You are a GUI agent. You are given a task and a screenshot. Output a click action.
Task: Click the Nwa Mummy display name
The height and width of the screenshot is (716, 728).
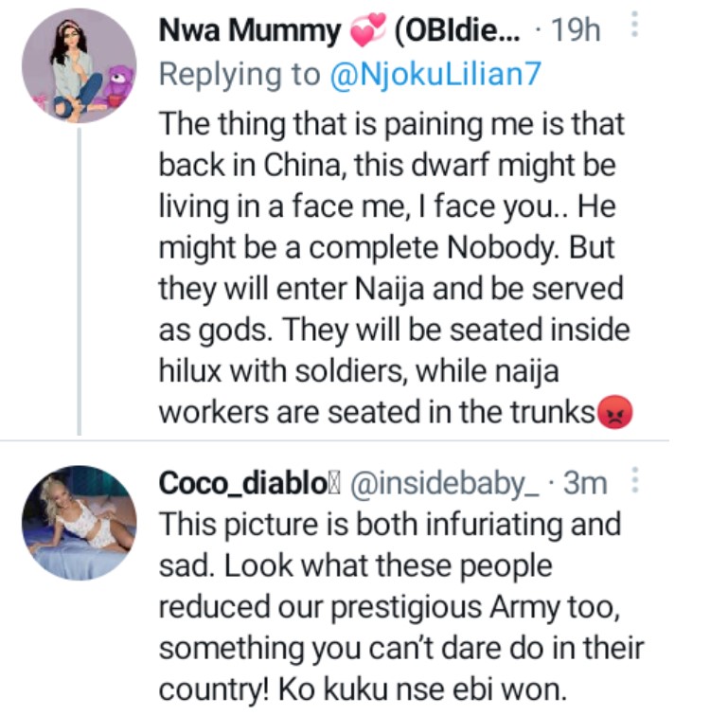(250, 31)
